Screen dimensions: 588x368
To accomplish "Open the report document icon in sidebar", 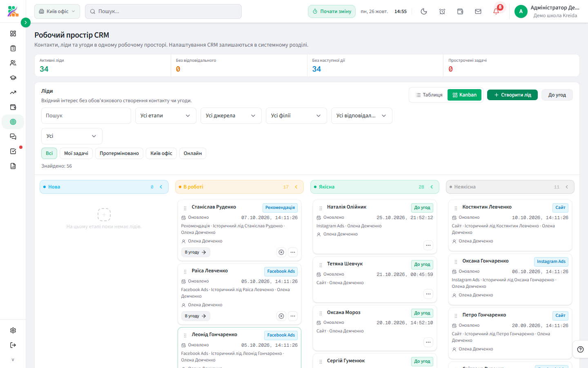I will 13,166.
